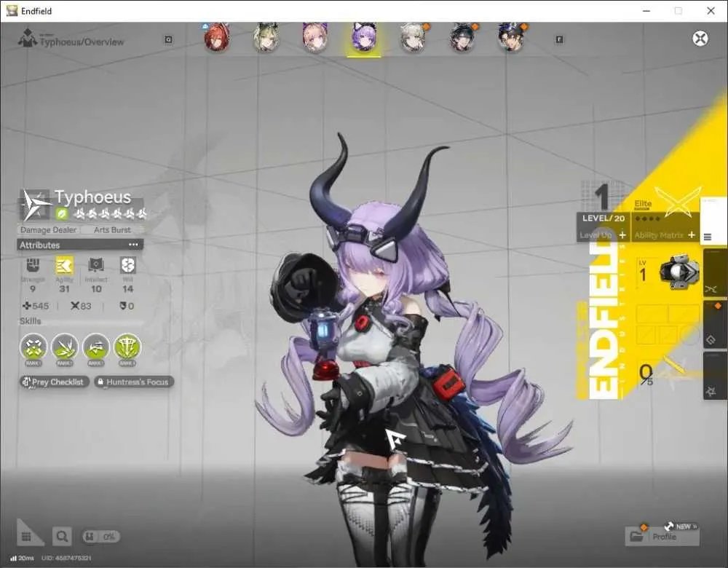Viewport: 728px width, 568px height.
Task: Select the red-haired operator portrait
Action: [217, 38]
